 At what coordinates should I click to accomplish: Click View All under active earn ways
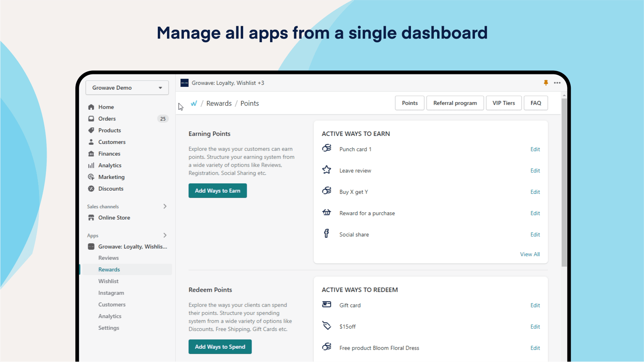point(530,254)
